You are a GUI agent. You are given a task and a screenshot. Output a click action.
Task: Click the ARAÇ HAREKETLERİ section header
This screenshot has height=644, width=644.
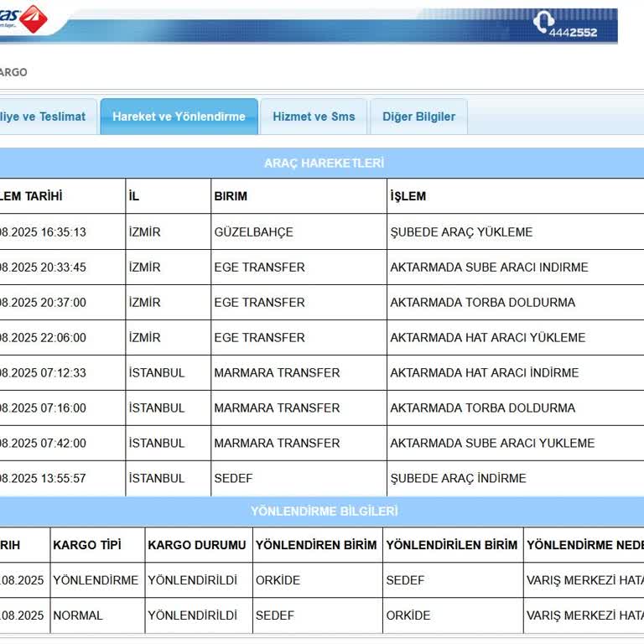[324, 163]
